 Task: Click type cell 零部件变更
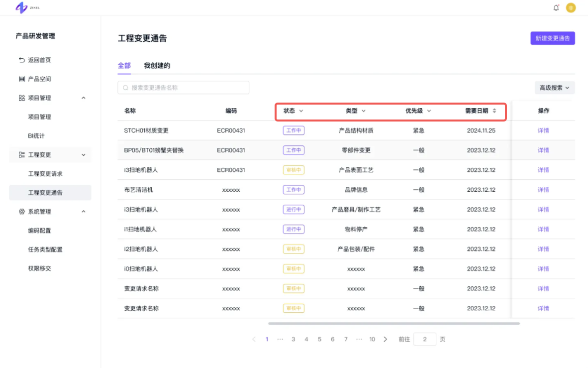pos(356,150)
